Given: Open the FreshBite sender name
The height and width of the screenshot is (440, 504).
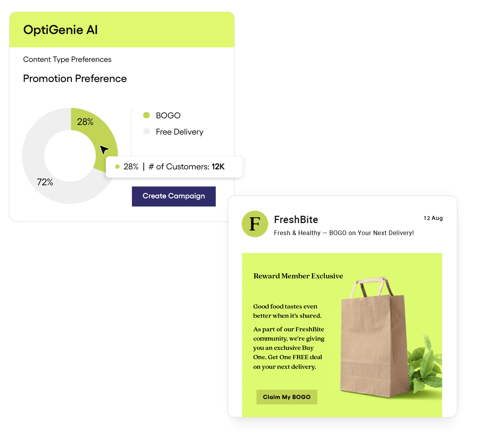Looking at the screenshot, I should click(x=296, y=220).
